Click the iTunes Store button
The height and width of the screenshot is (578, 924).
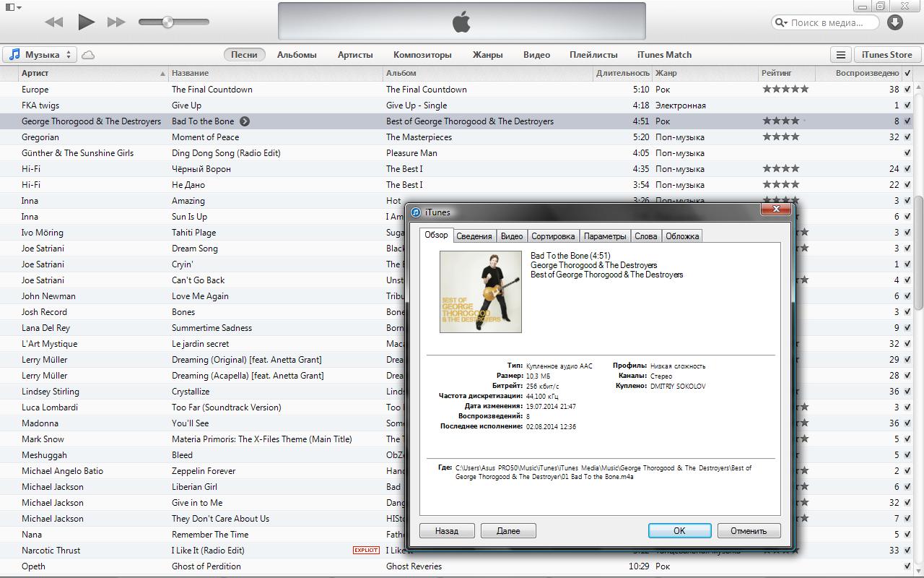pyautogui.click(x=886, y=55)
